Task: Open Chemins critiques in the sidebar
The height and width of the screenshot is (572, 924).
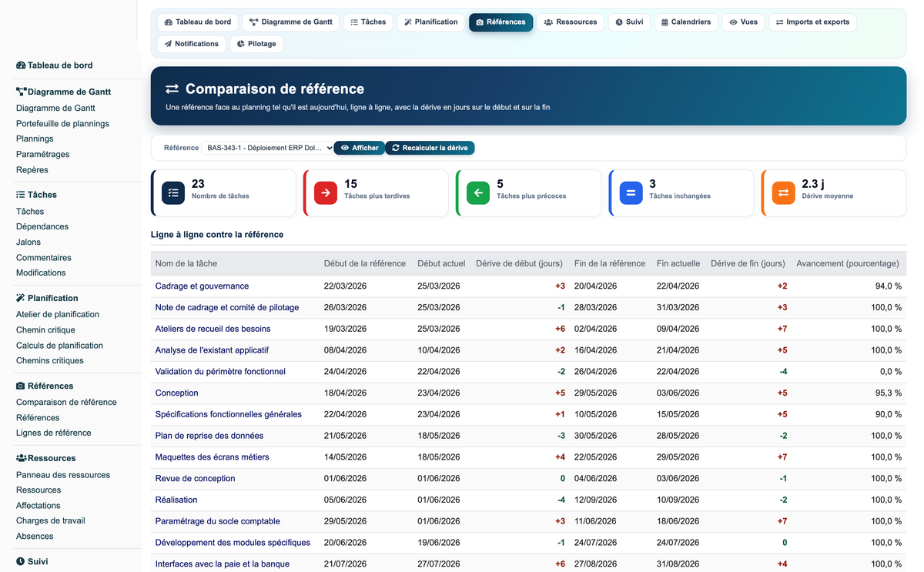Action: click(50, 360)
